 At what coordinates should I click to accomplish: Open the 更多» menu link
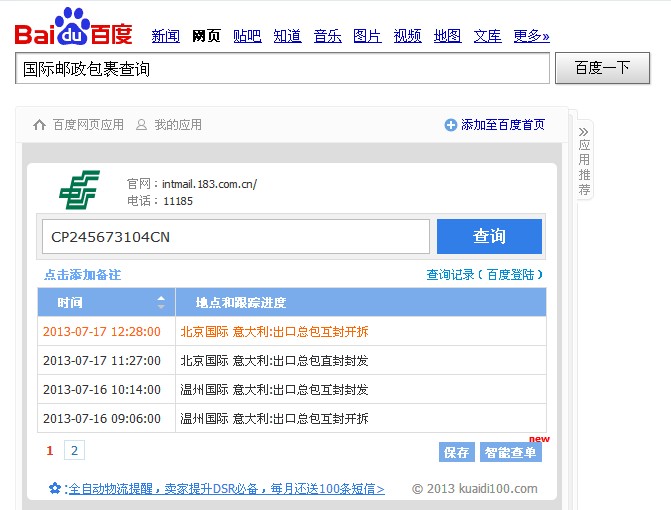coord(531,36)
